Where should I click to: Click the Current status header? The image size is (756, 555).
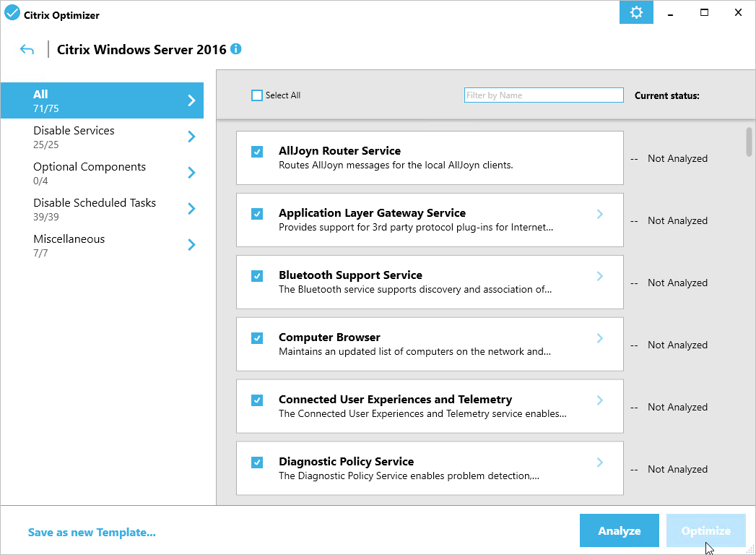tap(666, 95)
